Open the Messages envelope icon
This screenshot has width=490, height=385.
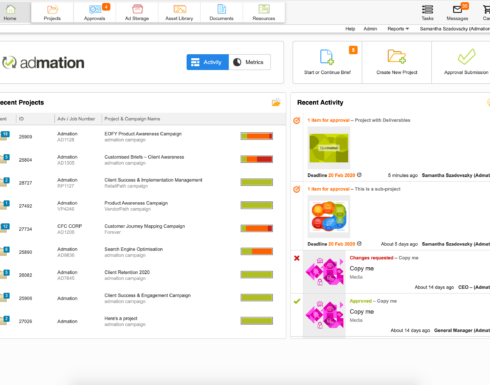pos(458,12)
